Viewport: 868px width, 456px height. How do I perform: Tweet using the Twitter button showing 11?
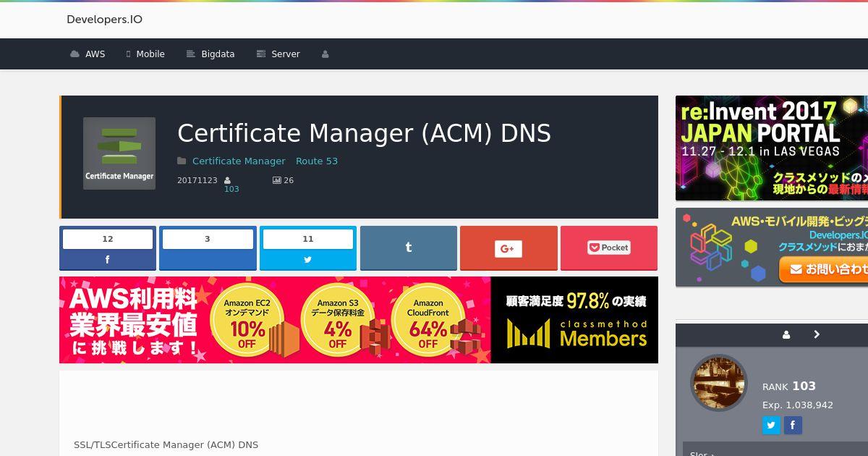[x=308, y=248]
